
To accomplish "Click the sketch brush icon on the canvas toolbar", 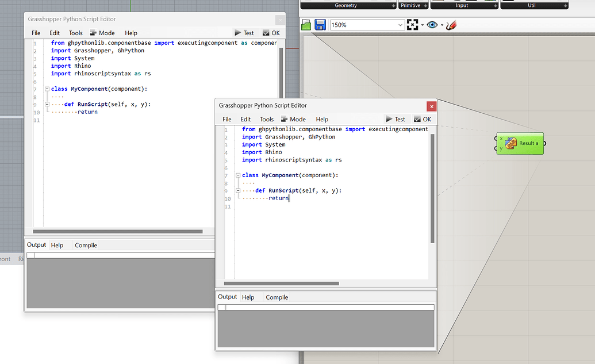I will (x=451, y=25).
